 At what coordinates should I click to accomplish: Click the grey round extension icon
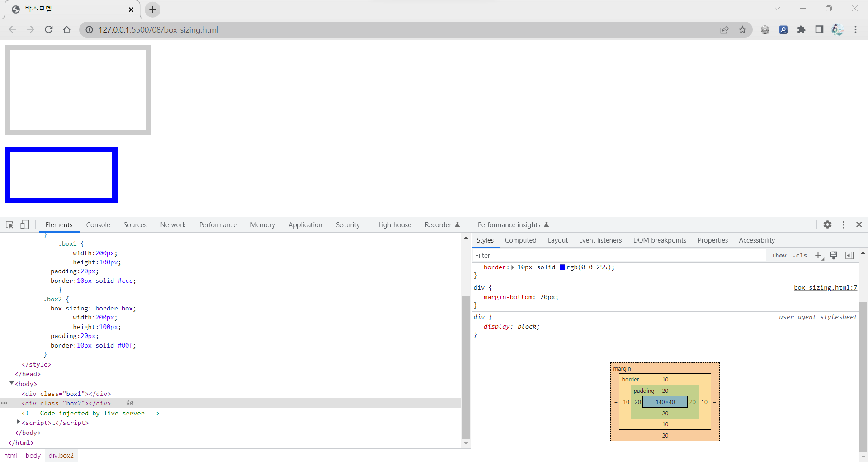tap(765, 29)
